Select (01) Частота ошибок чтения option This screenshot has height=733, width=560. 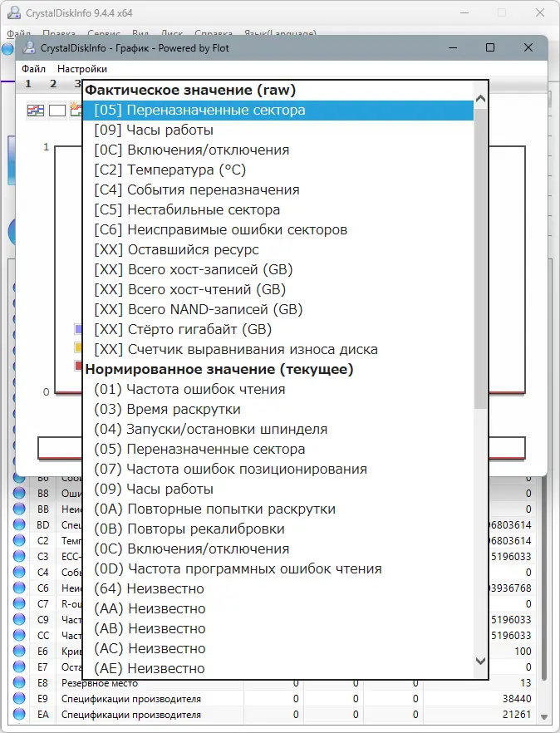pos(278,390)
